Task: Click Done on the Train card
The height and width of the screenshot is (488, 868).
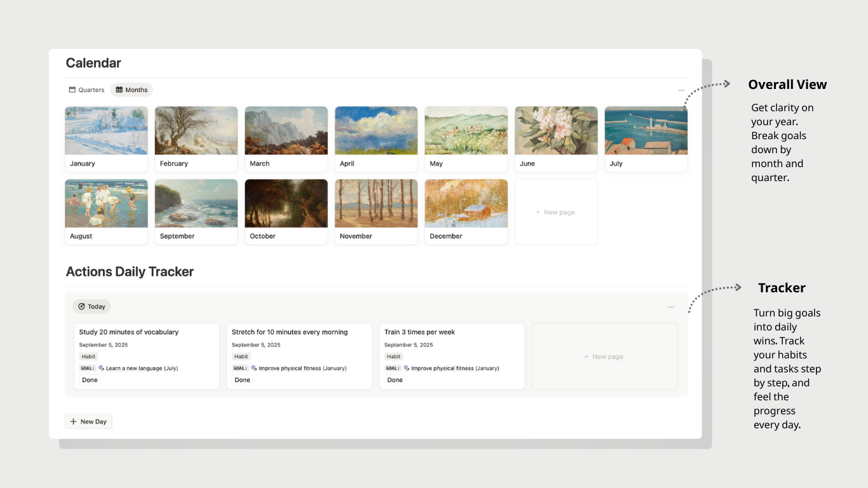Action: pyautogui.click(x=395, y=380)
